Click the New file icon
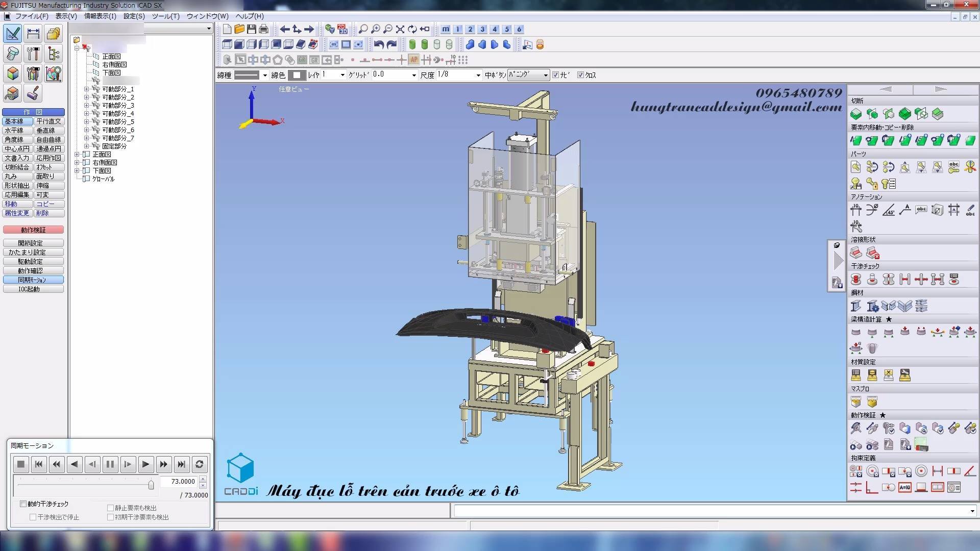 pyautogui.click(x=227, y=29)
